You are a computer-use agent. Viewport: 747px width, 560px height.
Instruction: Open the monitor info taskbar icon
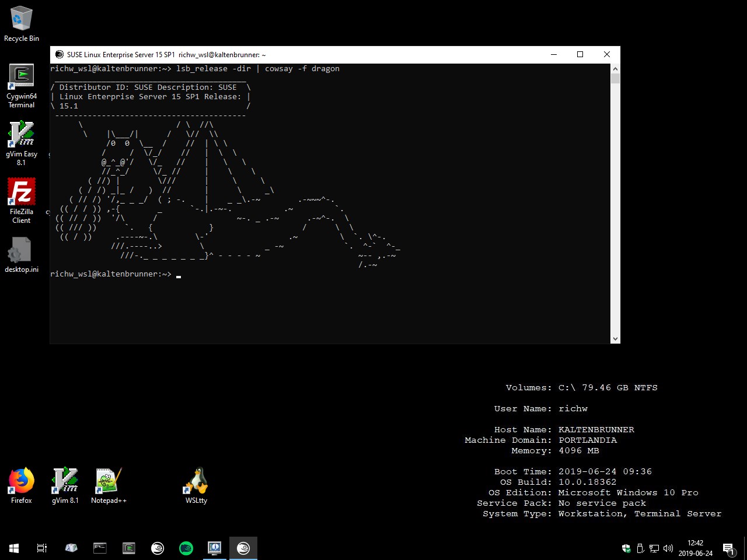215,548
